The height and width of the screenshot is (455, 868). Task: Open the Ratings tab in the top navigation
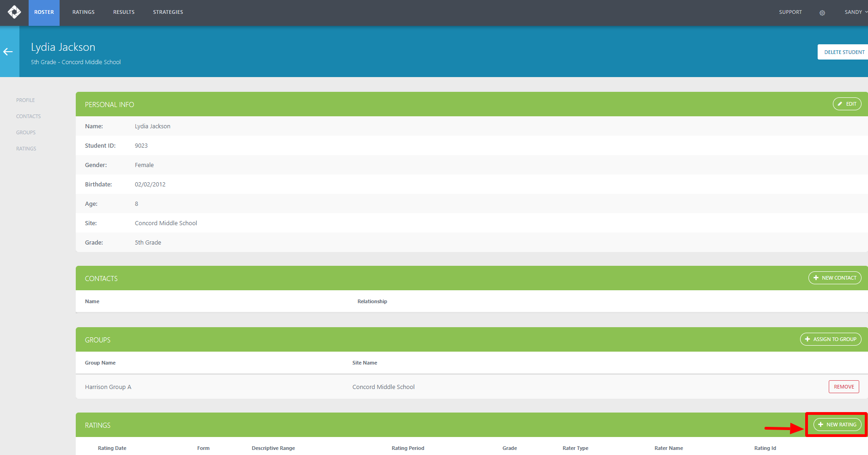(x=84, y=12)
